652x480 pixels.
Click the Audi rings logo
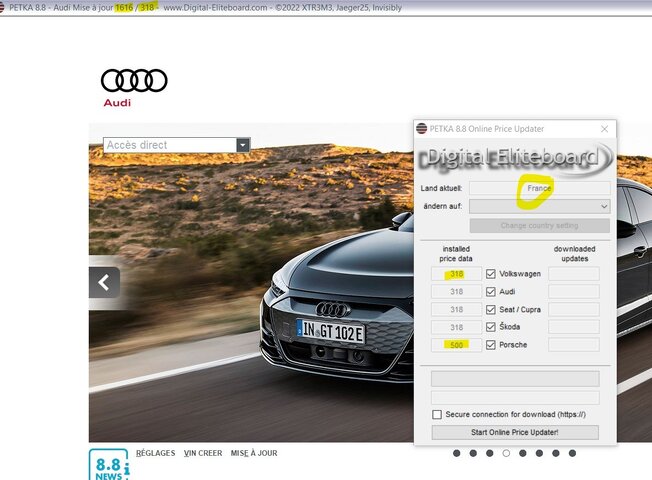(134, 80)
